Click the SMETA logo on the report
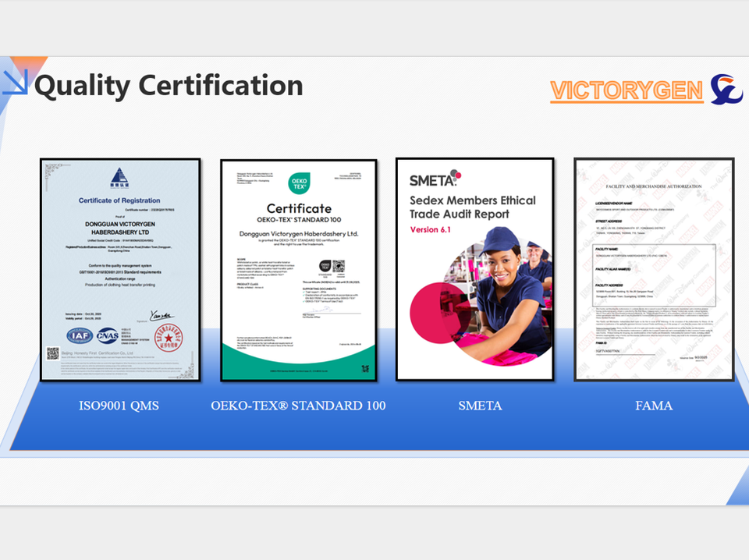The width and height of the screenshot is (749, 560). tap(435, 179)
